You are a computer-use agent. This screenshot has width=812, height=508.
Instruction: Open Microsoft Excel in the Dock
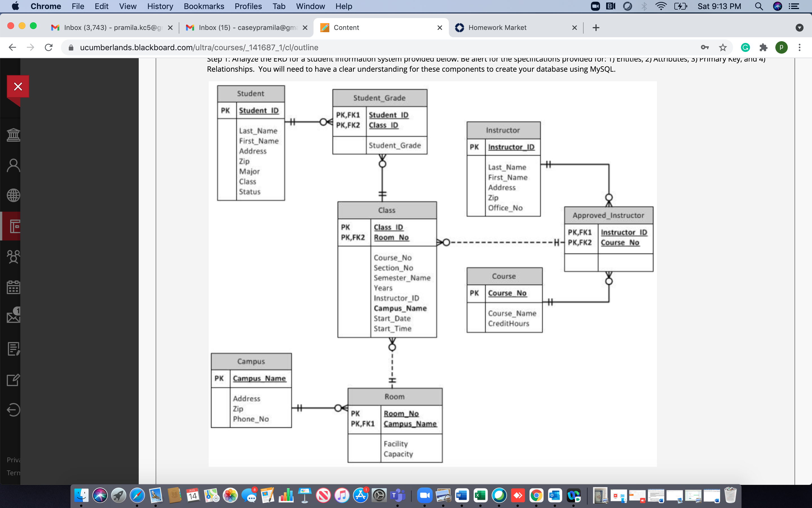tap(480, 495)
